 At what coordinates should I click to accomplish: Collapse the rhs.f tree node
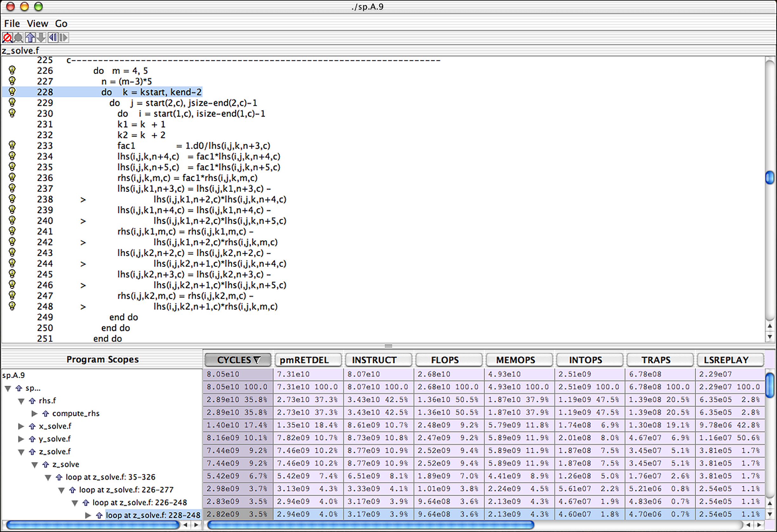[x=21, y=401]
